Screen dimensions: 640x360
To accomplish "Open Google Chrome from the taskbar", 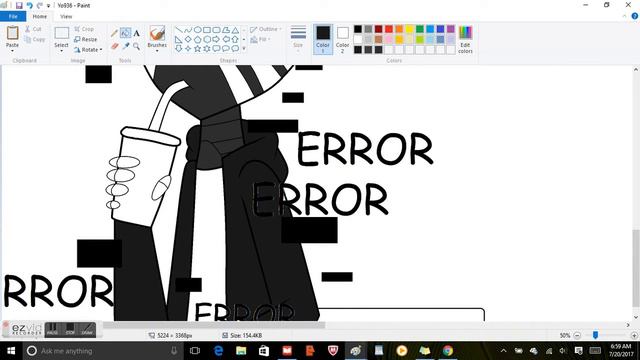I will [448, 351].
